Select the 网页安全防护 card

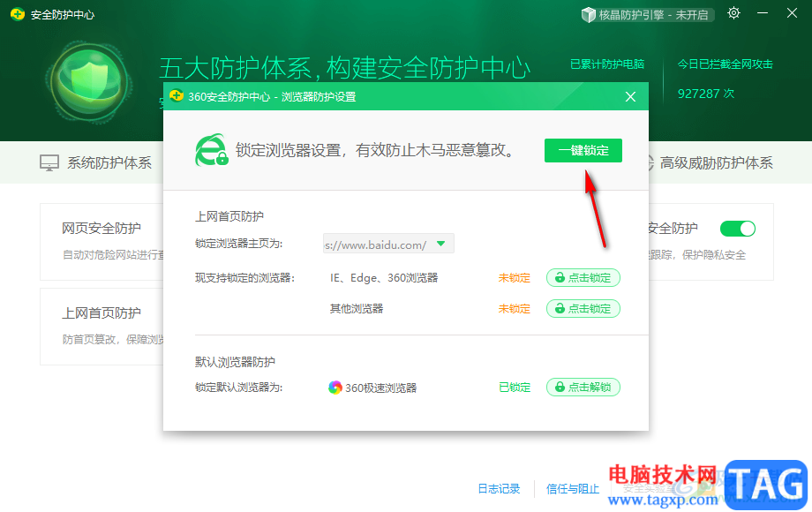[102, 242]
